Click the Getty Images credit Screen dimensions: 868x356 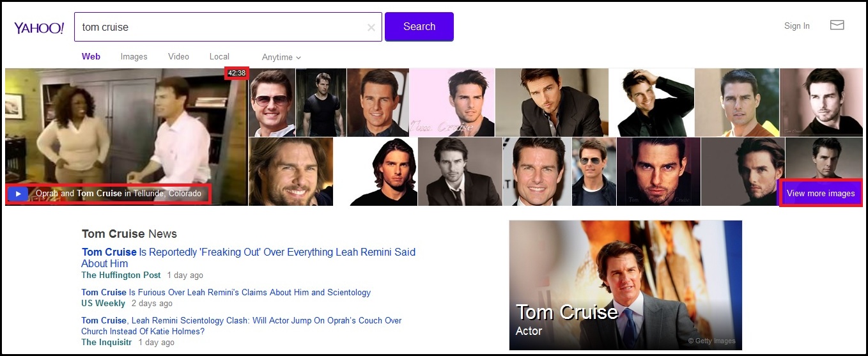click(711, 341)
